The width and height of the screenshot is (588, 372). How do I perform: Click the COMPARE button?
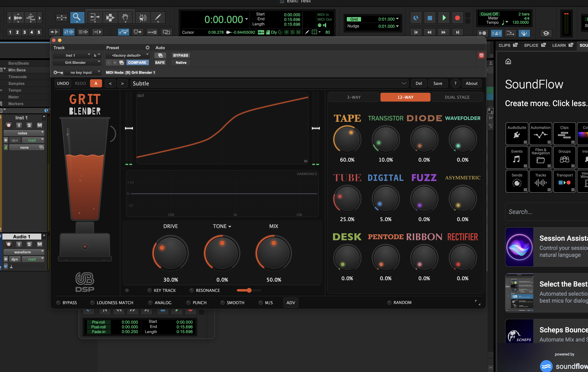click(137, 62)
